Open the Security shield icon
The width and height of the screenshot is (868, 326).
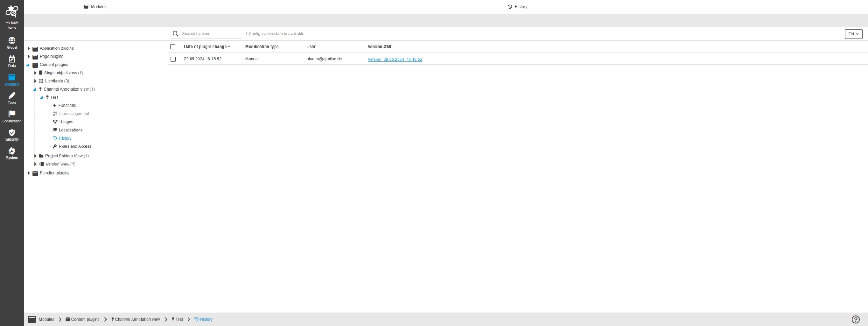pyautogui.click(x=12, y=132)
